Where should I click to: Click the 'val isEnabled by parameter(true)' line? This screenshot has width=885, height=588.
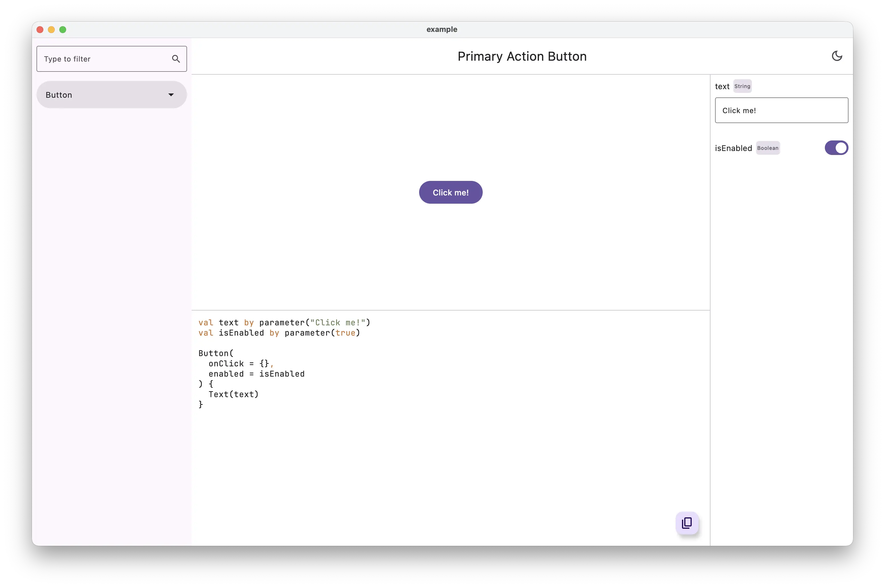(x=279, y=333)
